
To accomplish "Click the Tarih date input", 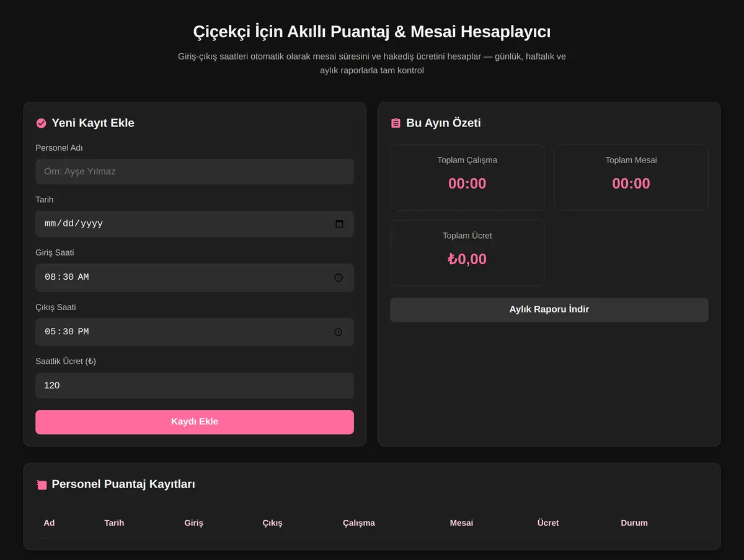I will click(195, 224).
